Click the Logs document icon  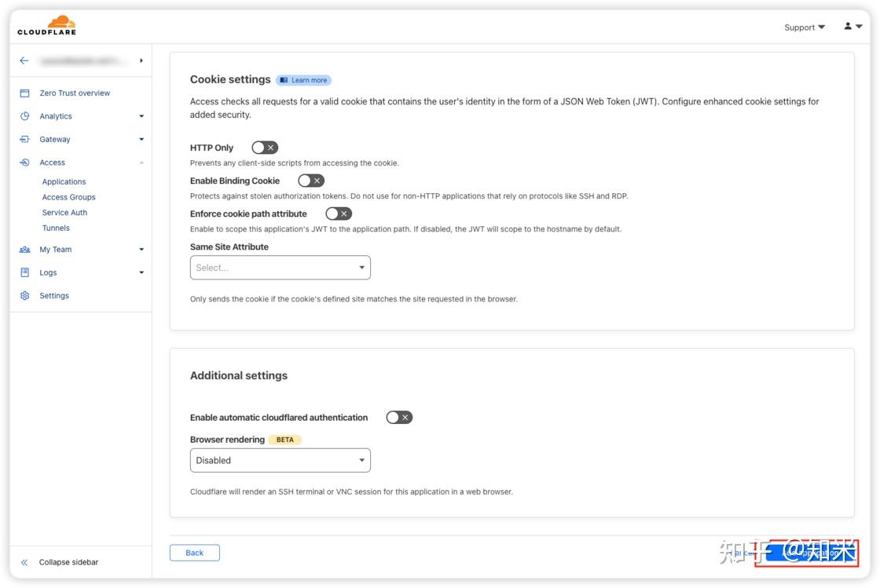coord(24,272)
